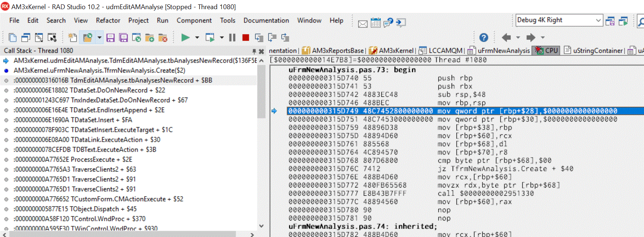Click the Run Until Return icon
Image resolution: width=644 pixels, height=237 pixels.
point(285,37)
